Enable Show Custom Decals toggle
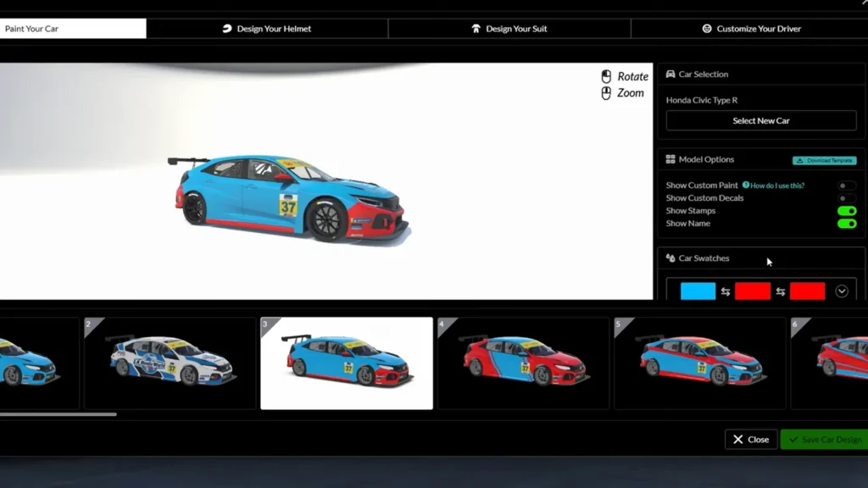Screen dimensions: 868x488 [x=847, y=198]
